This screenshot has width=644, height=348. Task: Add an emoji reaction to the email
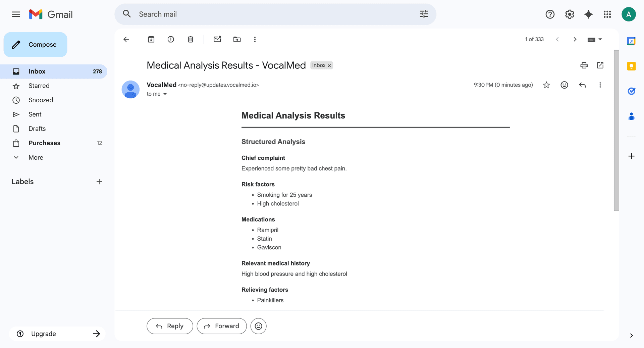pos(564,85)
